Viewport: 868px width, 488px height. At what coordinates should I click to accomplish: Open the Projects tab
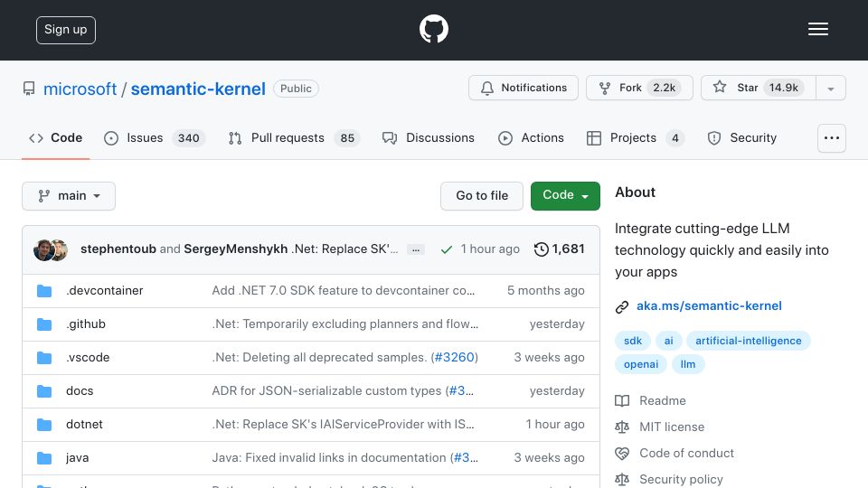point(636,137)
